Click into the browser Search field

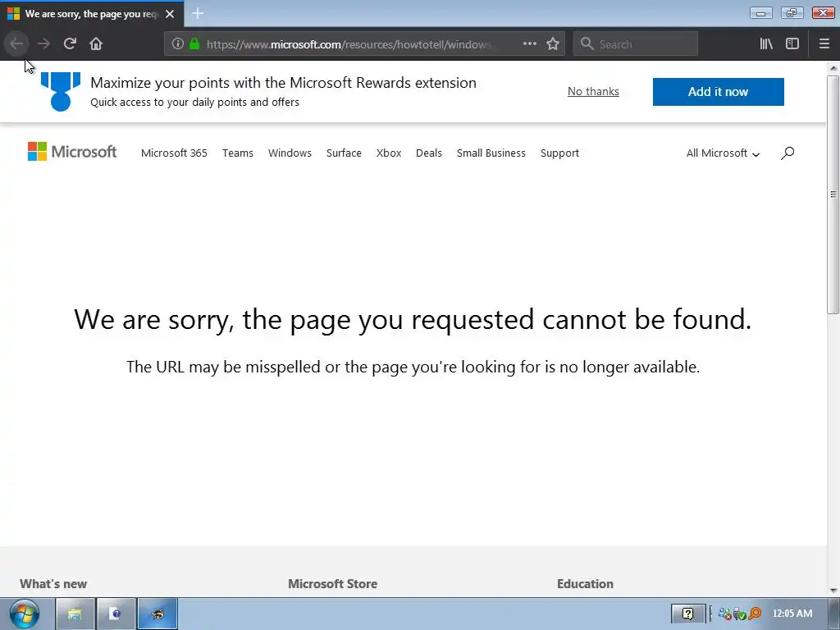coord(636,43)
